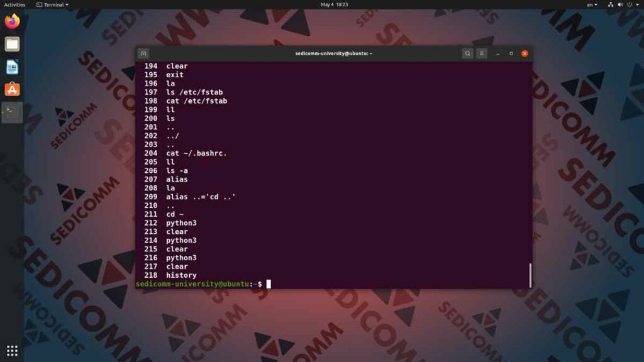Screen dimensions: 644x362
Task: Open the network status icon
Action: [x=611, y=4]
